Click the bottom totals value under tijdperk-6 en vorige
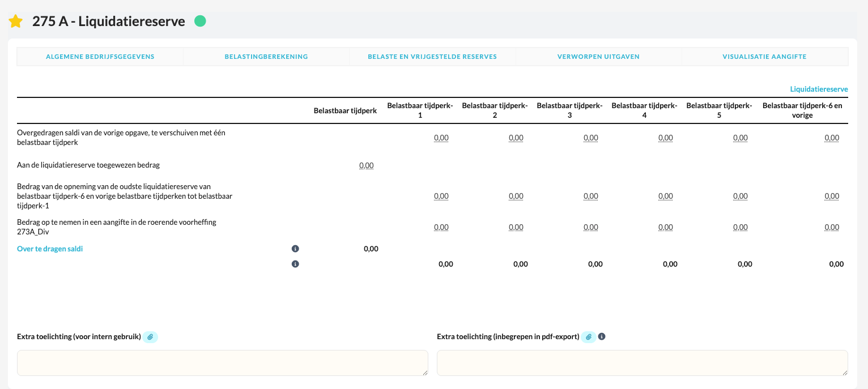868x389 pixels. click(836, 264)
